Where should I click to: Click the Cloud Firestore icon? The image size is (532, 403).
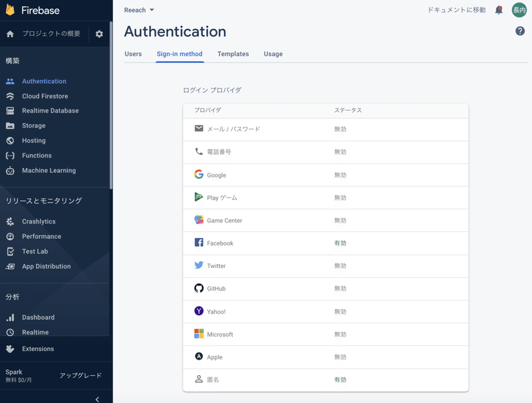(x=10, y=96)
